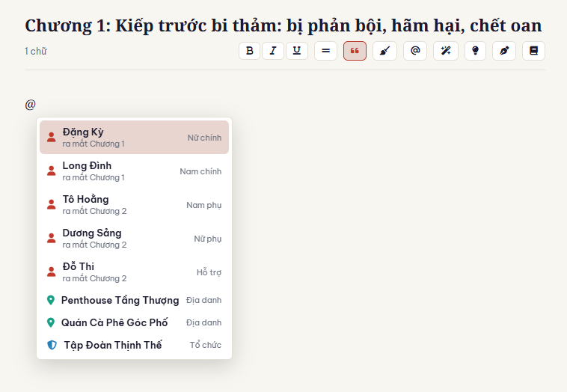The image size is (567, 392).
Task: Toggle the blockquote quotation marks button
Action: click(355, 51)
